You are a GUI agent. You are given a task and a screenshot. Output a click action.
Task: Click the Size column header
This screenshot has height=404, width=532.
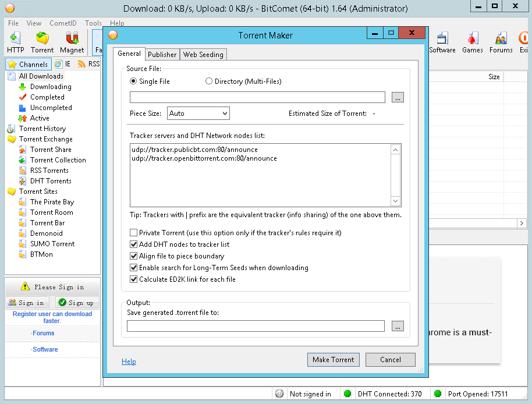tap(494, 77)
